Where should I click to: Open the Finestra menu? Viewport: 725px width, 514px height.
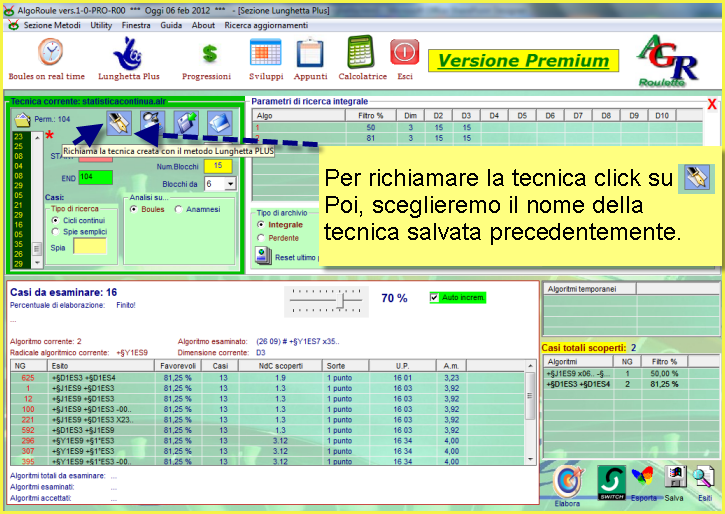136,25
